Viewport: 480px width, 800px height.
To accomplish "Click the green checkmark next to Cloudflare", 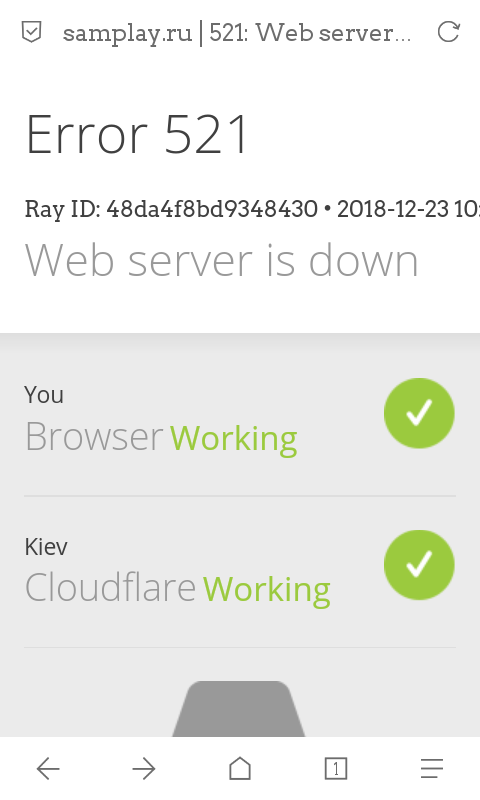I will tap(419, 565).
